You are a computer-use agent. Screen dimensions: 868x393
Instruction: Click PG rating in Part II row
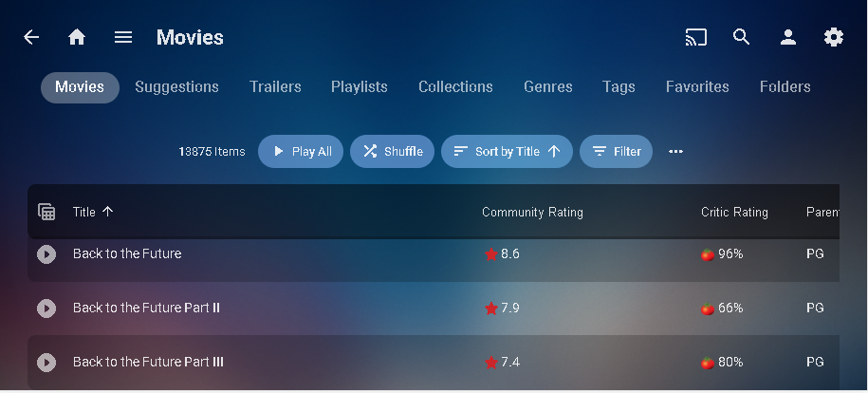[x=815, y=308]
